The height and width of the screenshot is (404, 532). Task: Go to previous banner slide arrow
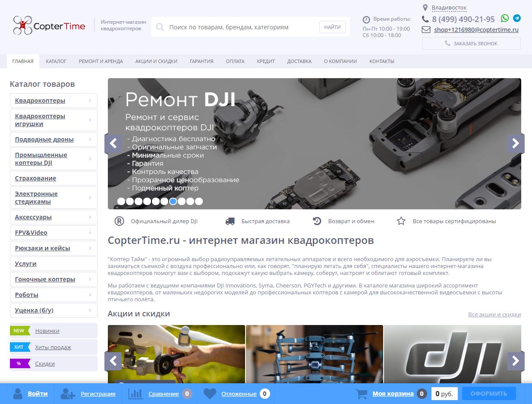[113, 143]
